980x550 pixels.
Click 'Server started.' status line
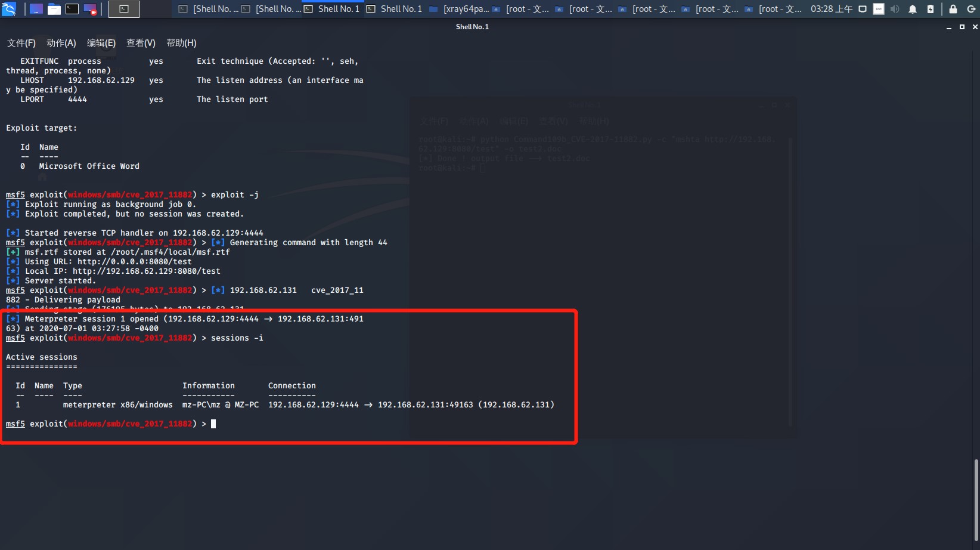pyautogui.click(x=60, y=280)
